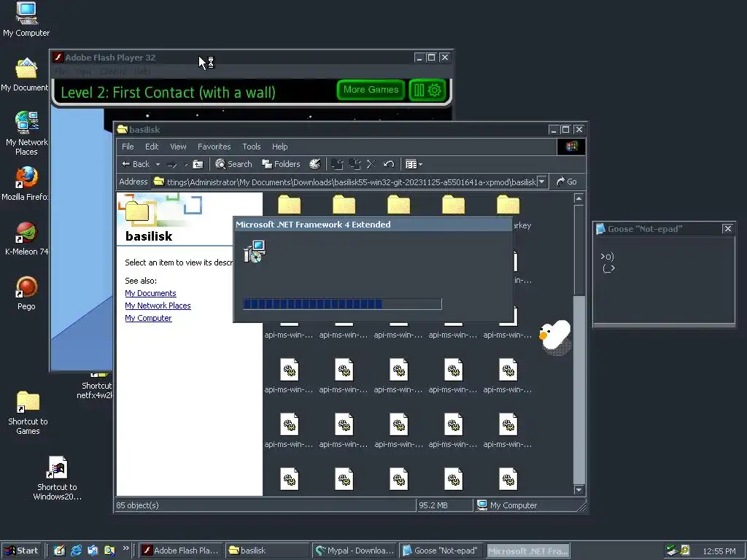Go back using the Explorer Back button
Screen dimensions: 747x560
click(135, 164)
